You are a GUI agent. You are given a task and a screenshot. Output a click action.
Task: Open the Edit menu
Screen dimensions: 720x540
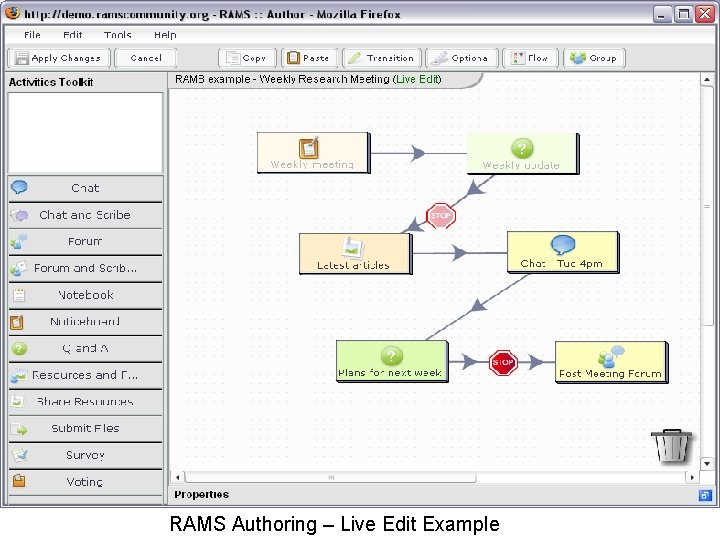[73, 35]
